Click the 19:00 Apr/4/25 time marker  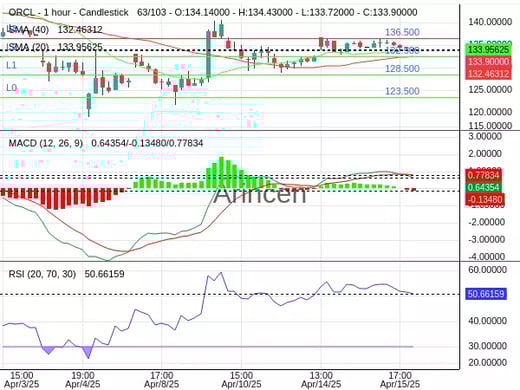(x=83, y=380)
